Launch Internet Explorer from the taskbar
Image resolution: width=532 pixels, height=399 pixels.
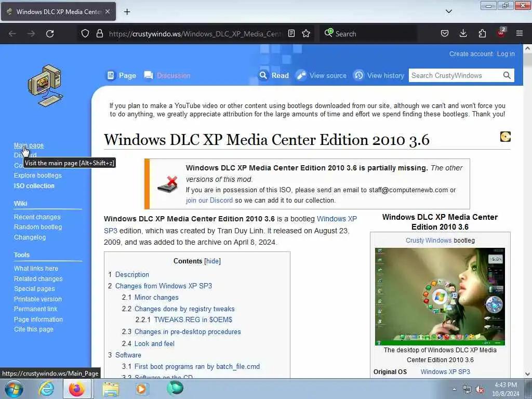click(46, 389)
